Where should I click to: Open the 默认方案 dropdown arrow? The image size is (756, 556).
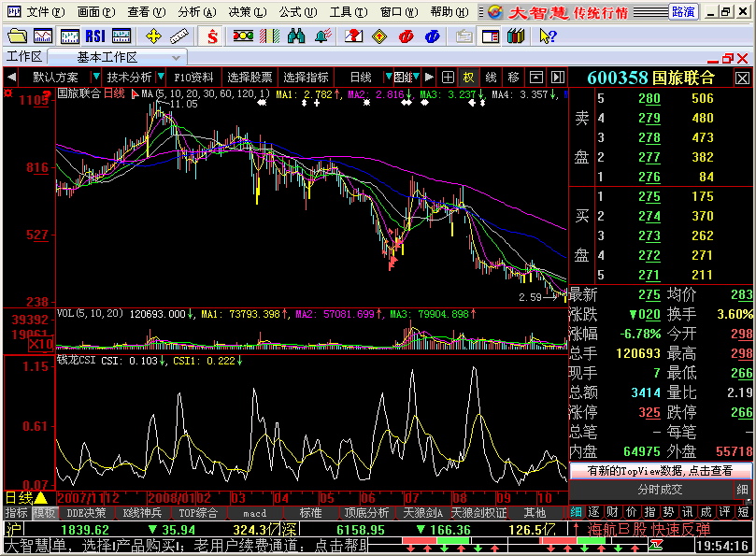[x=96, y=77]
